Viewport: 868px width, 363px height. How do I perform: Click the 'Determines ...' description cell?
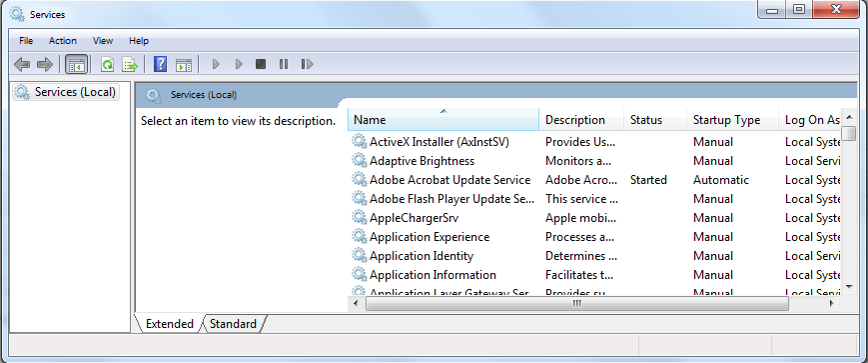(581, 256)
